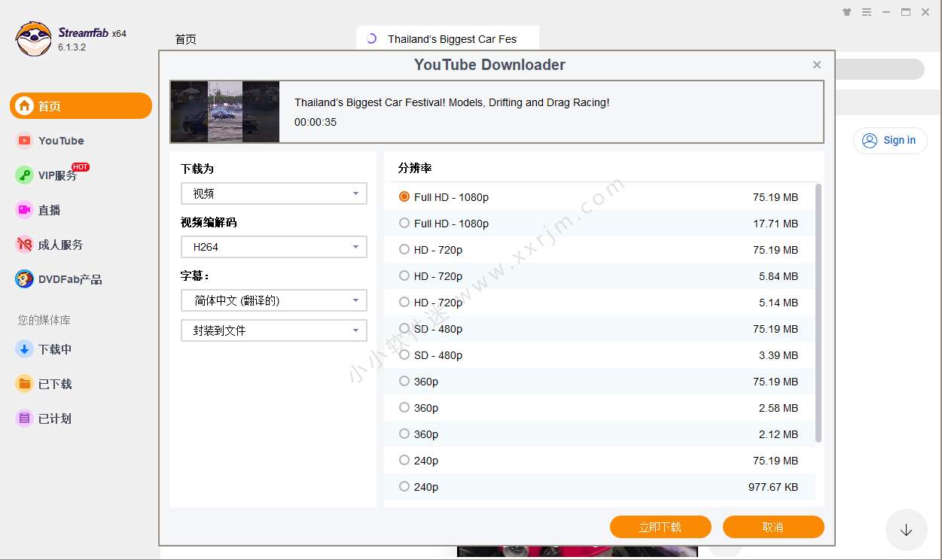Click the video thumbnail preview
This screenshot has width=942, height=560.
point(225,111)
